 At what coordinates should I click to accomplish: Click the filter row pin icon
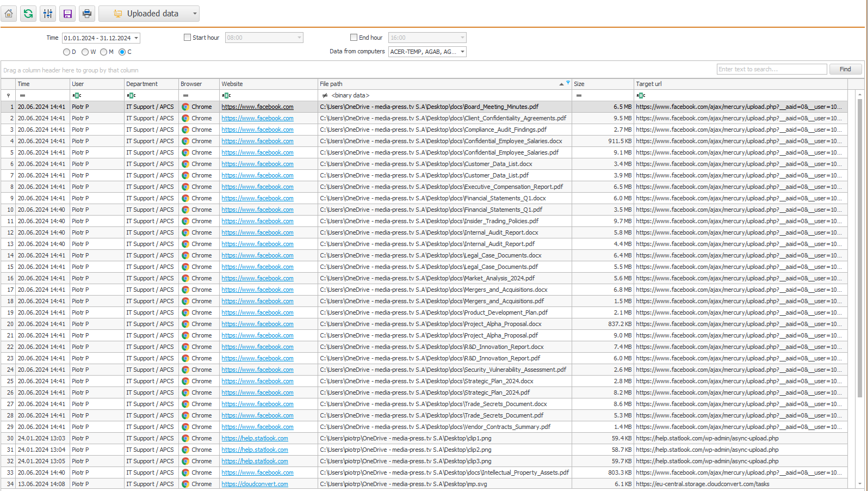tap(8, 95)
